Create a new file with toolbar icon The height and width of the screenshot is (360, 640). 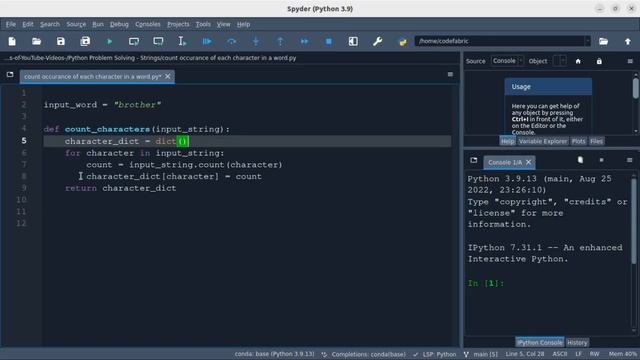(12, 41)
